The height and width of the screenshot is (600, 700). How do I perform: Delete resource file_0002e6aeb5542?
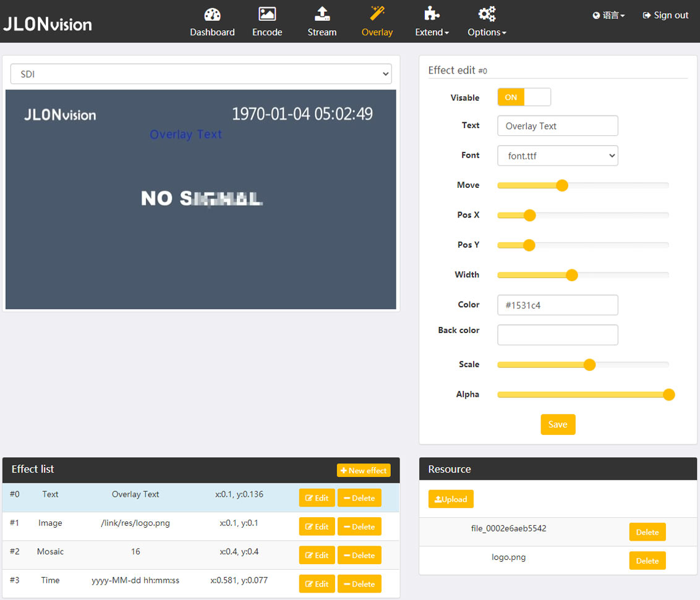pyautogui.click(x=647, y=532)
